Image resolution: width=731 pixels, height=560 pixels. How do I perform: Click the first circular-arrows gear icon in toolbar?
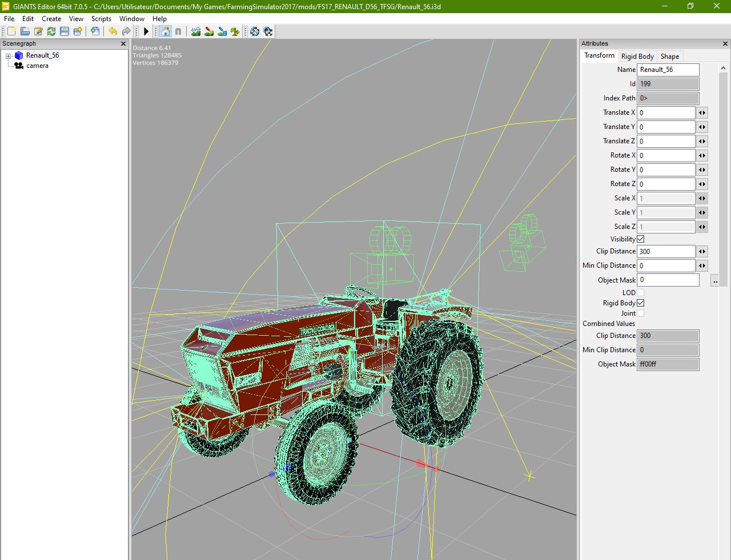[255, 31]
